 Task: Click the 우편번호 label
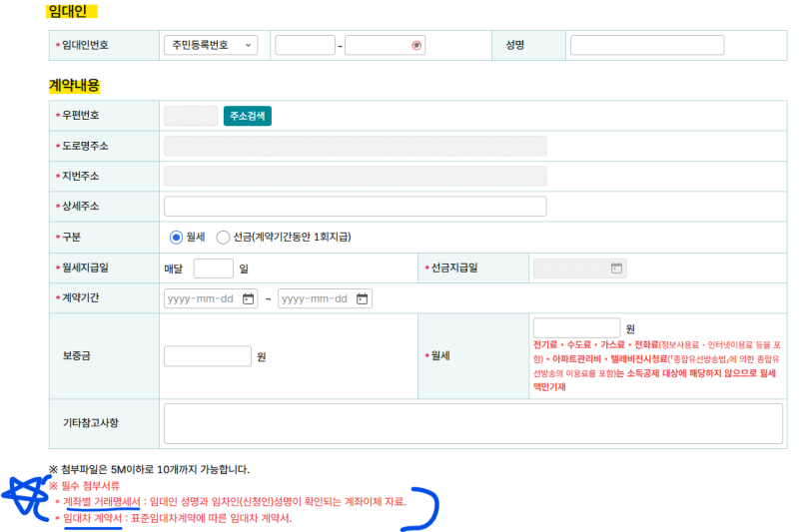point(81,115)
